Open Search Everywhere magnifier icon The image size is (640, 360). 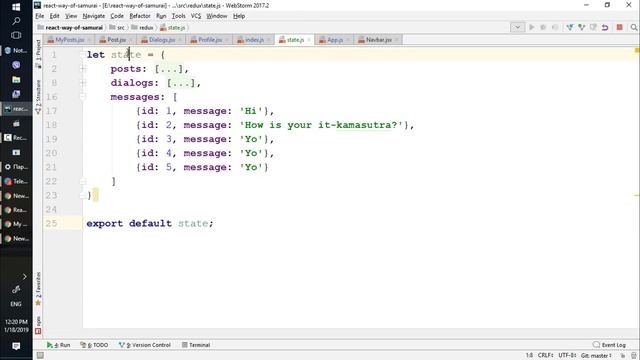click(634, 27)
